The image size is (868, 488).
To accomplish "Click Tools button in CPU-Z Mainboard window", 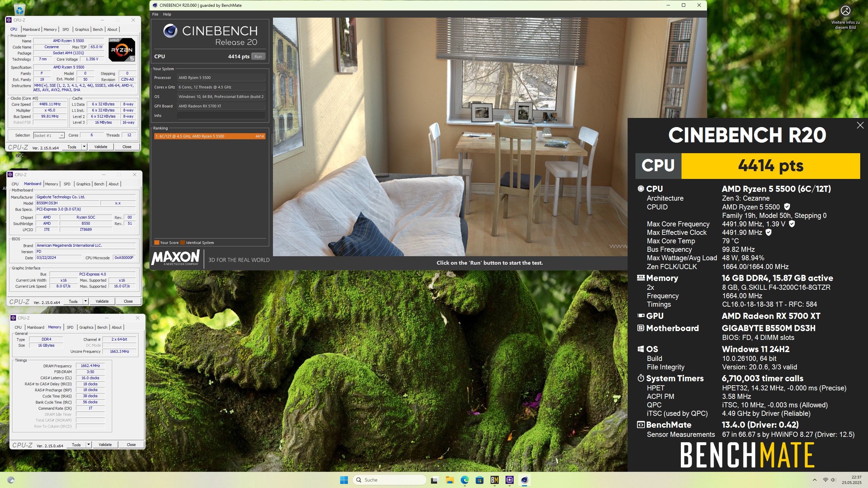I will tap(73, 301).
